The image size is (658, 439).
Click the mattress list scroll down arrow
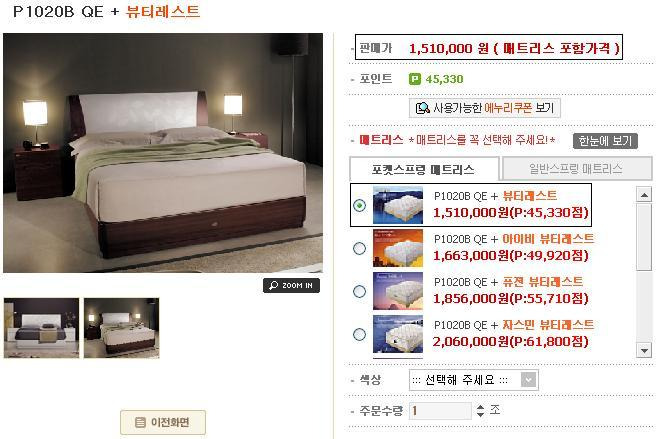click(644, 350)
